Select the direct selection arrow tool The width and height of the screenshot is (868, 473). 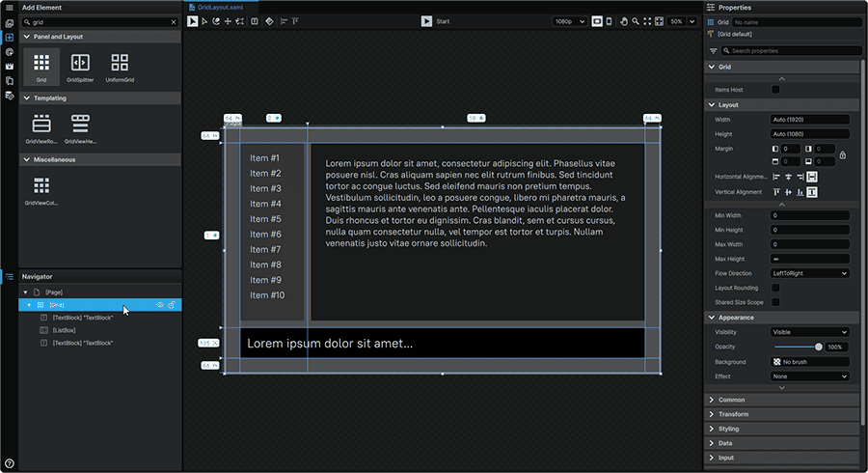(204, 21)
